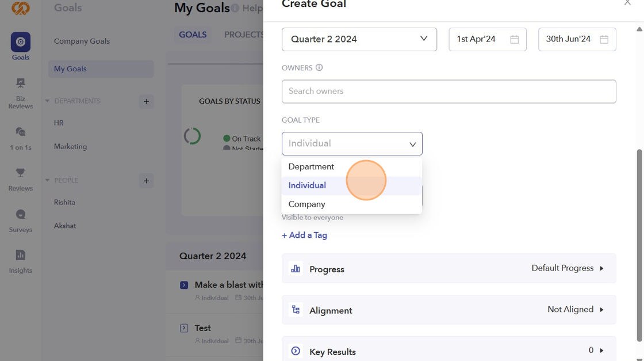
Task: Open the 1 on 1s section
Action: tap(21, 132)
